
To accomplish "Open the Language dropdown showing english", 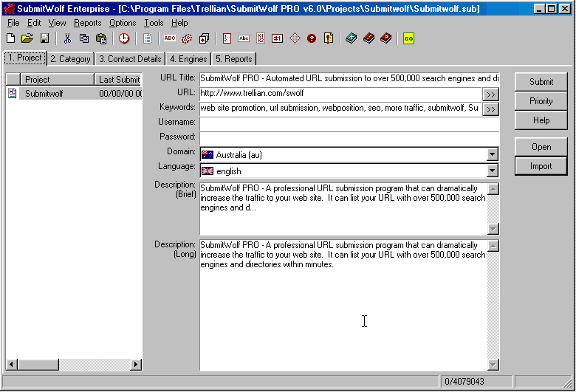I will [x=493, y=171].
